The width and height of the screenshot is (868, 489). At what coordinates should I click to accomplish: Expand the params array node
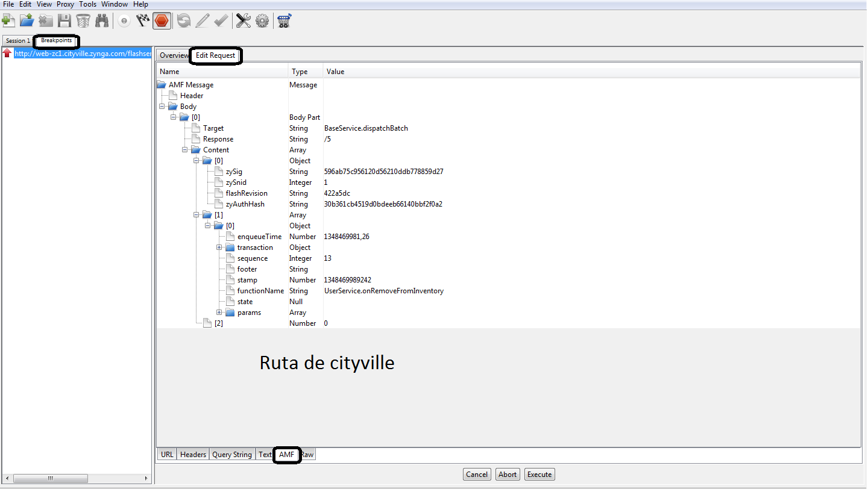point(219,313)
